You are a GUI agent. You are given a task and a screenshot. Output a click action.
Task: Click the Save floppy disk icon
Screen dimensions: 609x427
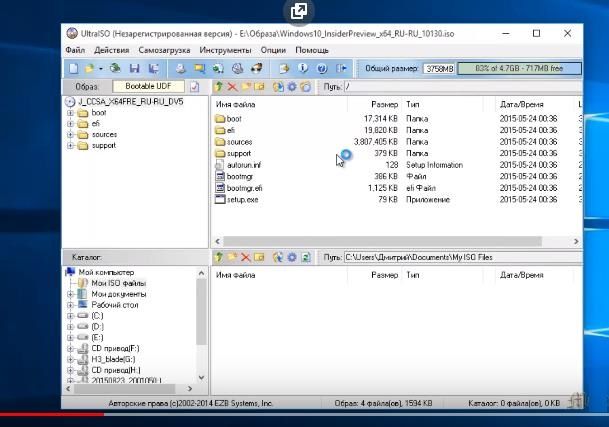pos(134,68)
